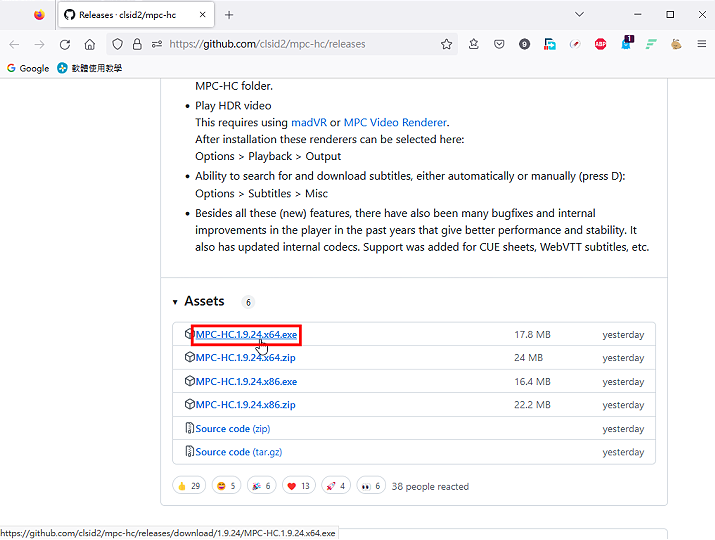Reload the current page
715x540 pixels.
coord(65,44)
